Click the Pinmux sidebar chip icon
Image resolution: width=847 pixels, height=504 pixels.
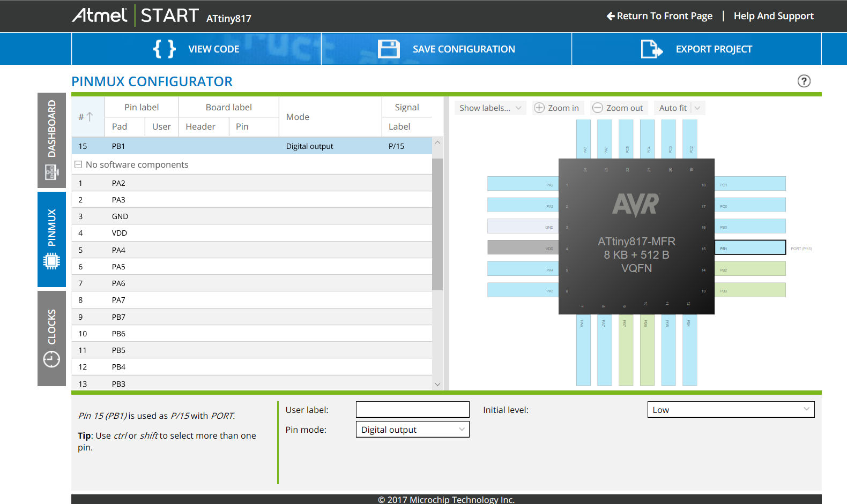(x=51, y=261)
